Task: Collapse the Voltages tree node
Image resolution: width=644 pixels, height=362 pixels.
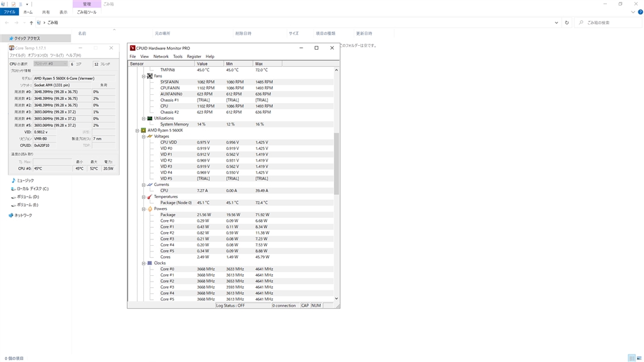Action: click(x=144, y=136)
